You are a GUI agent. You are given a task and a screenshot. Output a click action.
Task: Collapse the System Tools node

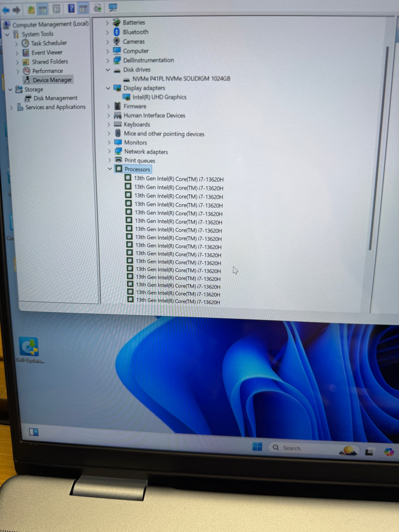(x=7, y=35)
